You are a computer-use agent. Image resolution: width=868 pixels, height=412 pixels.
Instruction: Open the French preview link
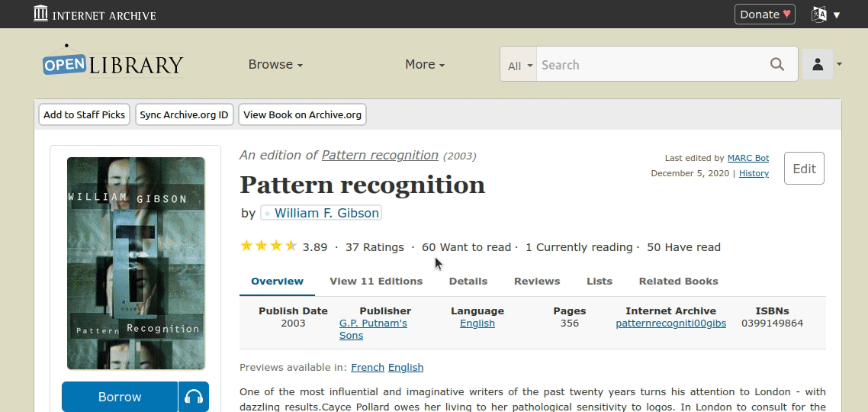[x=368, y=367]
